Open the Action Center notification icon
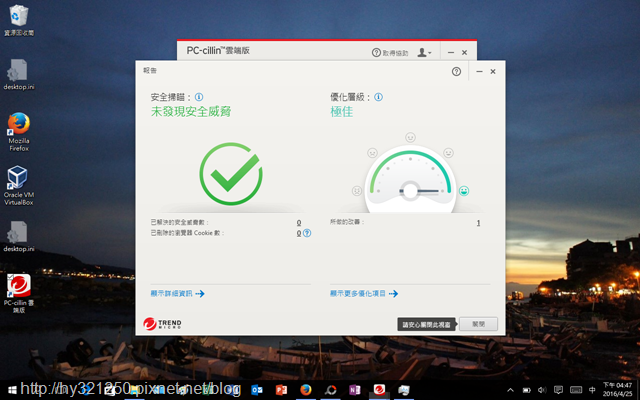This screenshot has height=400, width=640. click(558, 390)
